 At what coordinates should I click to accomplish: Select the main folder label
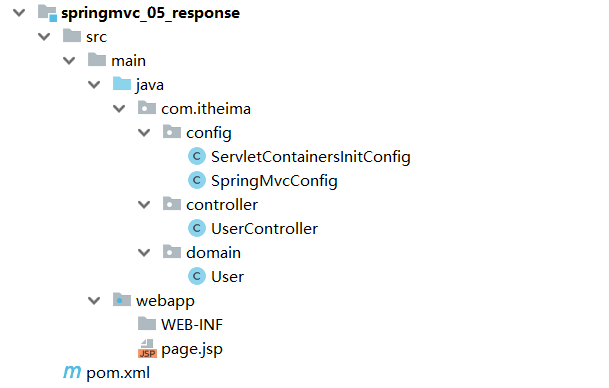click(x=129, y=61)
